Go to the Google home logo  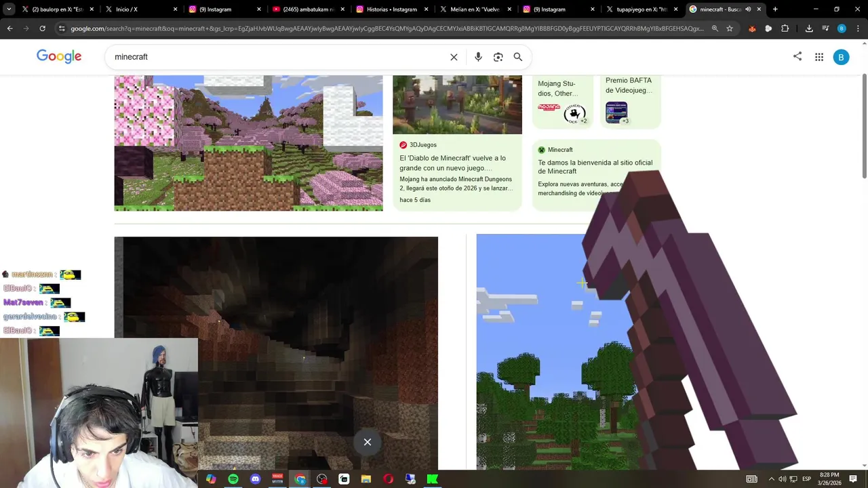click(x=59, y=57)
